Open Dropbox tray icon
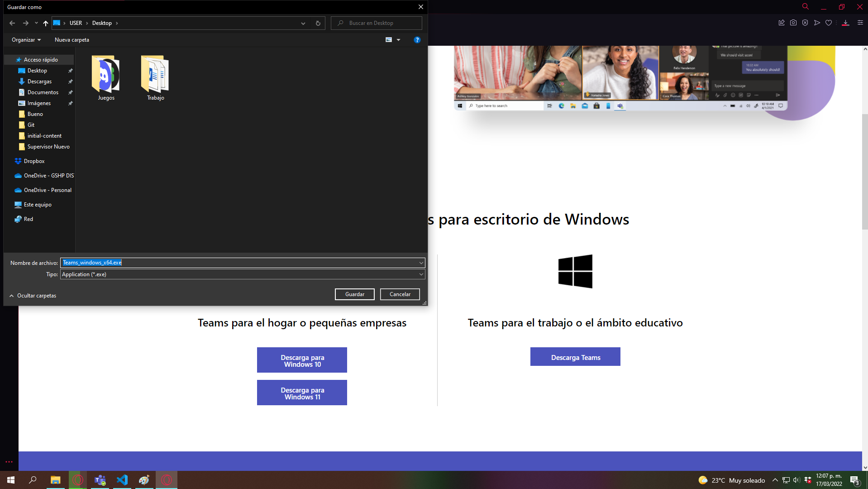The height and width of the screenshot is (489, 868). coord(808,480)
